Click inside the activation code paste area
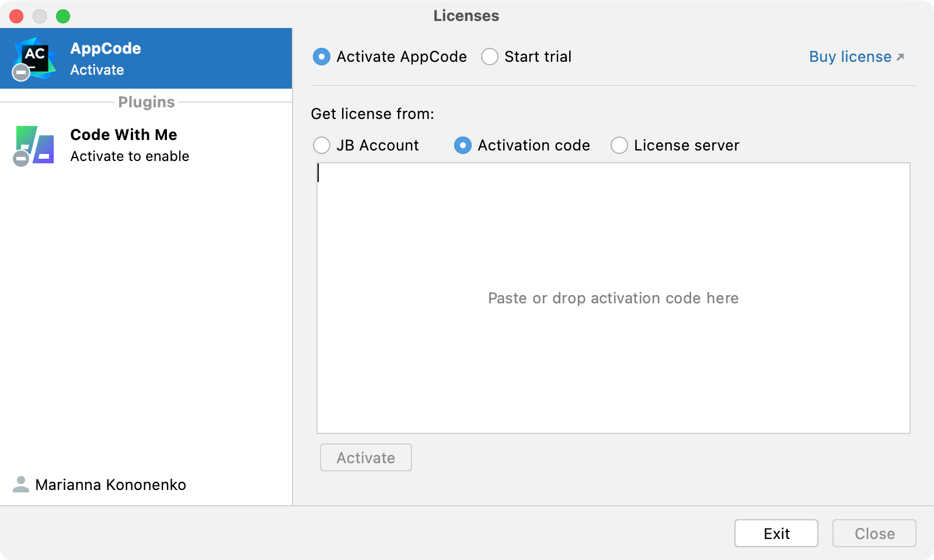The image size is (934, 560). pyautogui.click(x=612, y=298)
